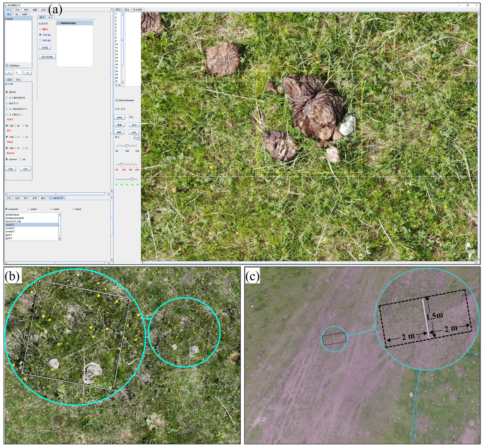Screen dimensions: 484x448
Task: Select 2mSaussureaHK list entry
Action: point(15,218)
